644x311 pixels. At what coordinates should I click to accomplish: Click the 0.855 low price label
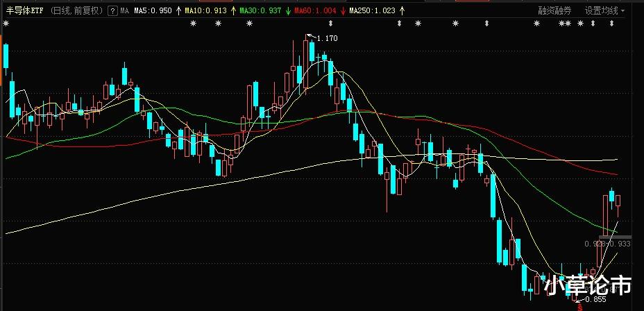click(596, 299)
